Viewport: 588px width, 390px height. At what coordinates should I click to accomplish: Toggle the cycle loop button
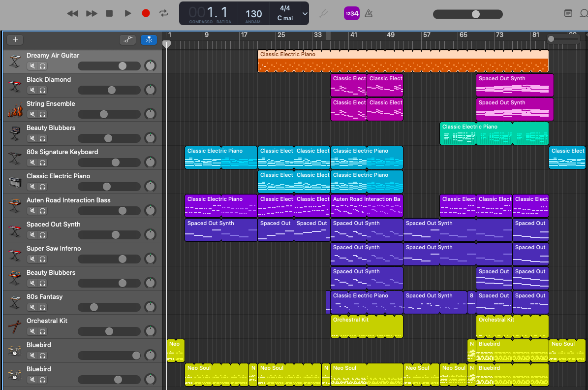164,13
